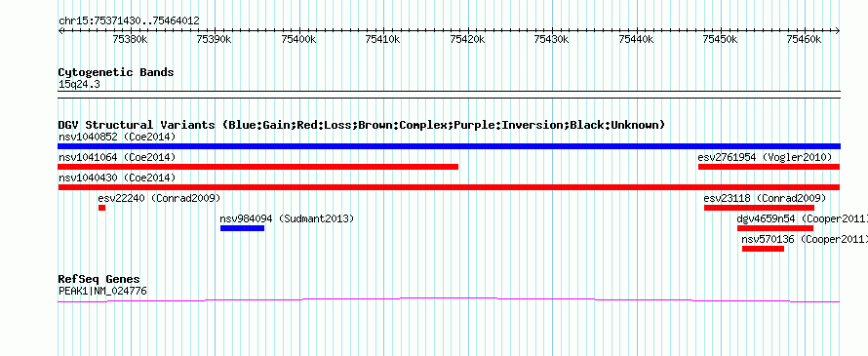
Task: Select the 15q24.3 cytogenetic band label
Action: (x=79, y=85)
